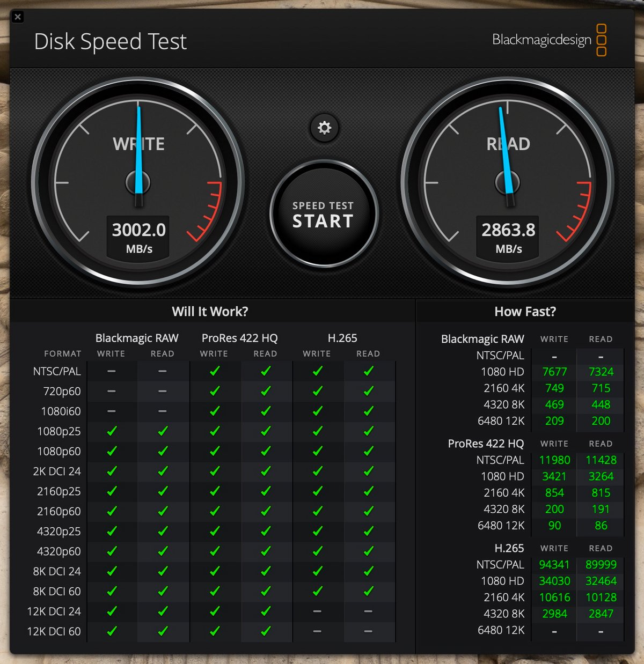Click Blackmagic RAW column header in Will It Work

click(137, 338)
